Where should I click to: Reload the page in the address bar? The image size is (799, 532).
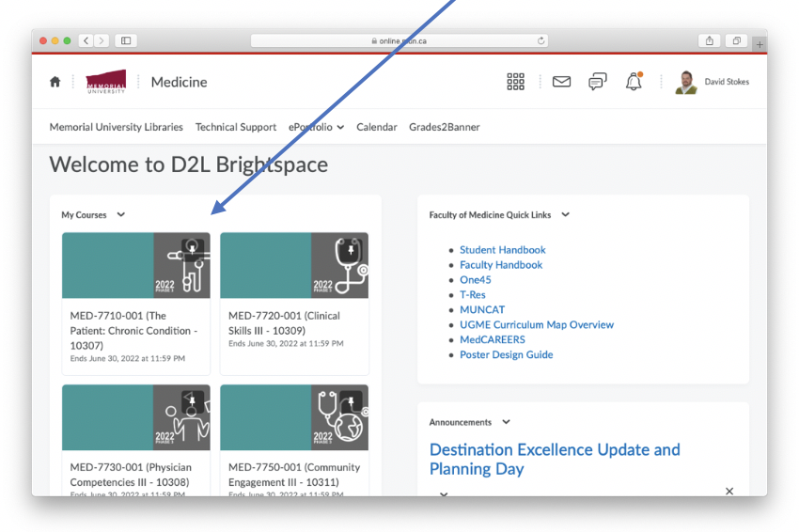pos(540,40)
